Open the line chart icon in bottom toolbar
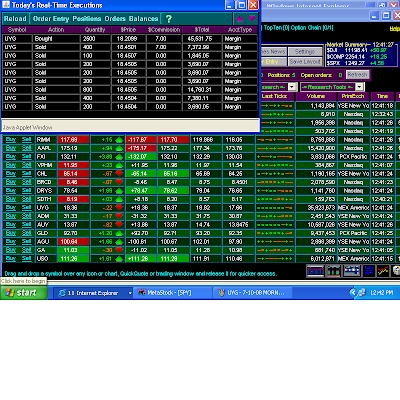Screen dimensions: 400x400 point(383,271)
